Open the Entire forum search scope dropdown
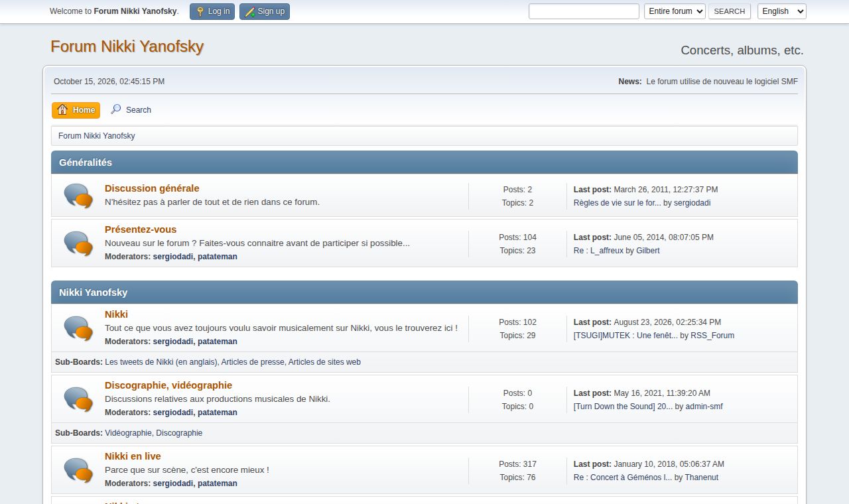This screenshot has width=849, height=504. 675,11
